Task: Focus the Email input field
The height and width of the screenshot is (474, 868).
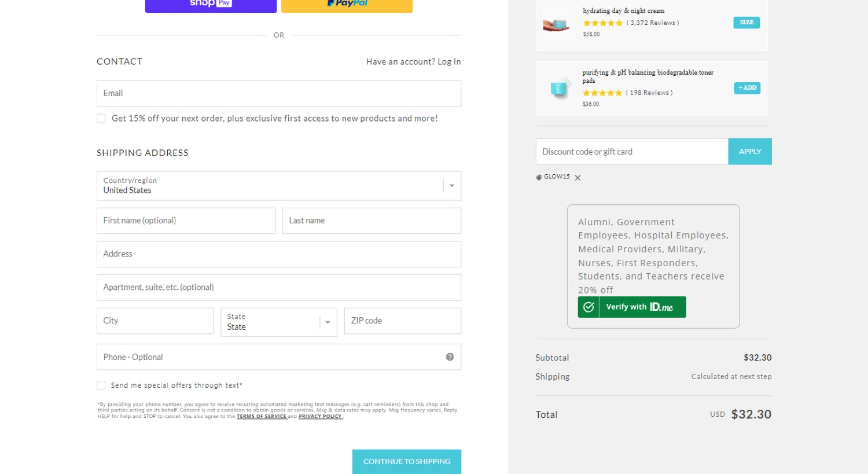Action: tap(279, 94)
